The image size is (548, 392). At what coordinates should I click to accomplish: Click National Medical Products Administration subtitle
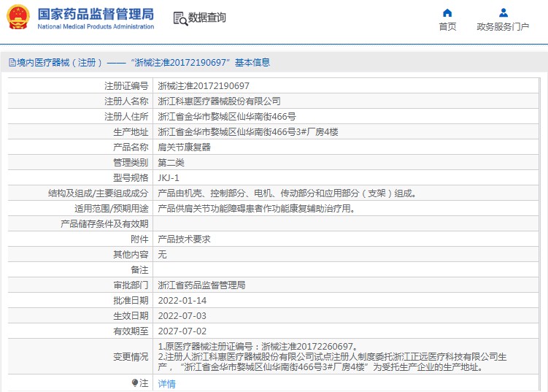tap(96, 26)
